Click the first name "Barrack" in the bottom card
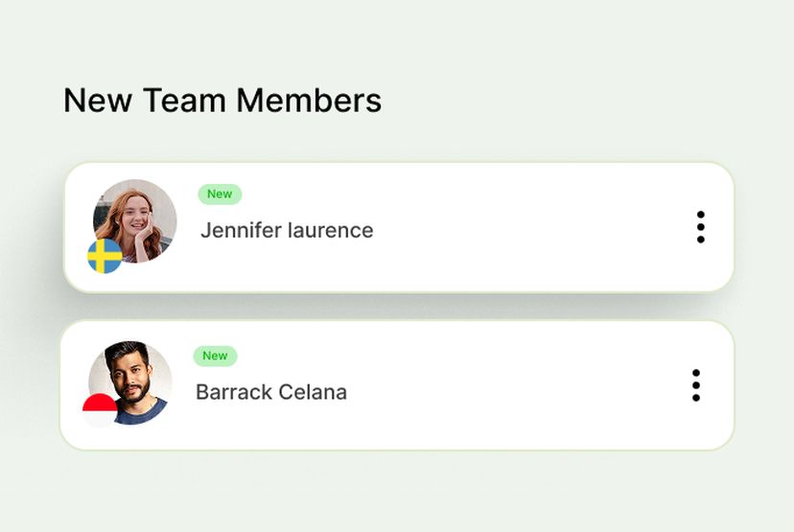The height and width of the screenshot is (532, 794). (x=232, y=392)
